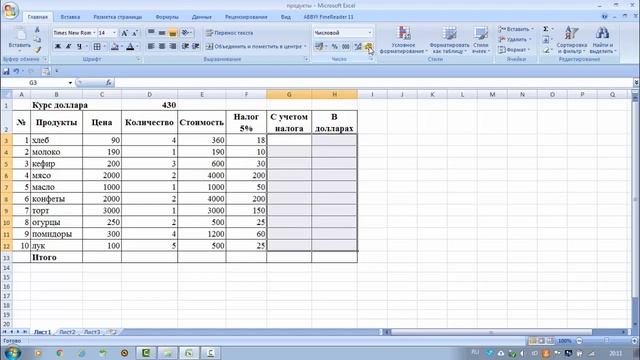Click Удалить cells button
This screenshot has width=640, height=360.
(514, 40)
